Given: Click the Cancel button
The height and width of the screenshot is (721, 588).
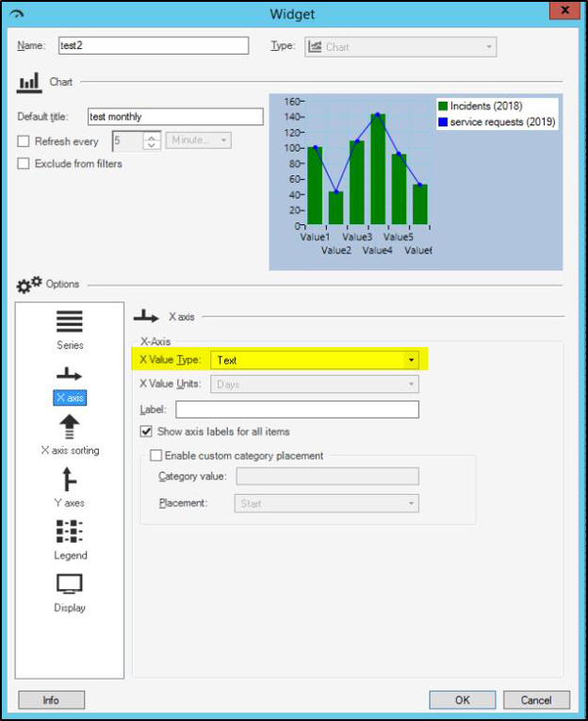Looking at the screenshot, I should pyautogui.click(x=535, y=699).
